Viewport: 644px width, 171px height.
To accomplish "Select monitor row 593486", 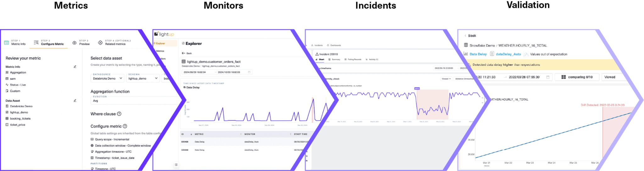I will tap(245, 142).
